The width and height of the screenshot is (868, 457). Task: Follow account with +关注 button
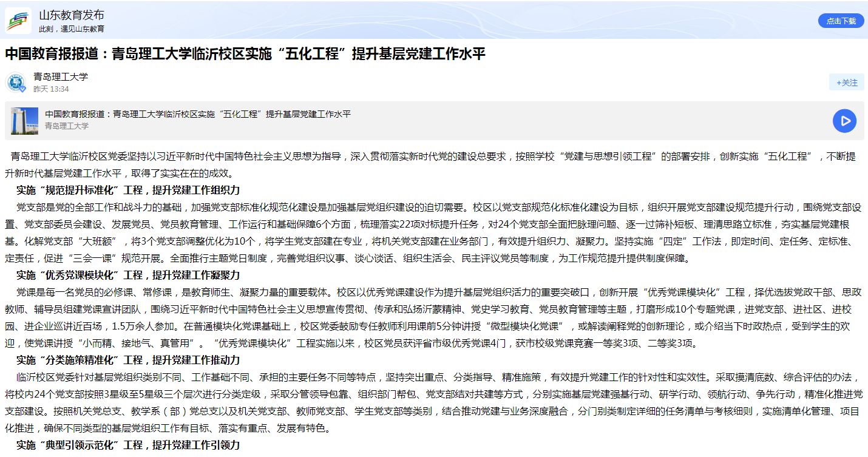pos(847,83)
